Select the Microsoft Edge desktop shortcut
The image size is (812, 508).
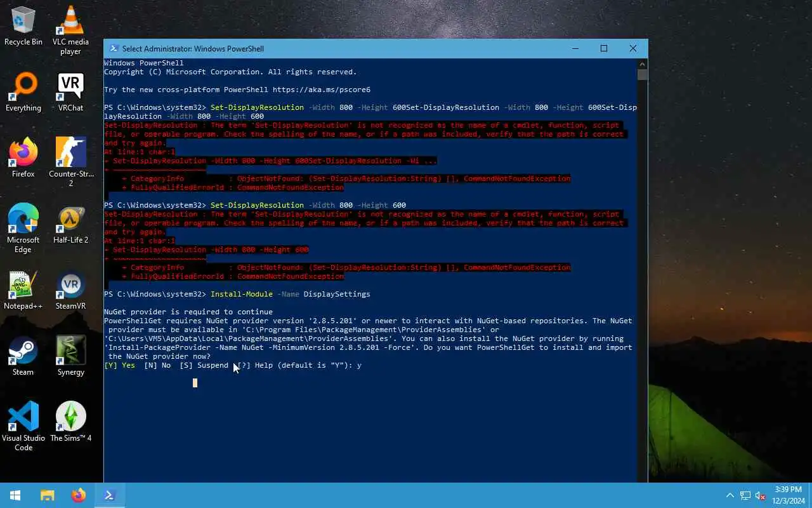point(23,229)
